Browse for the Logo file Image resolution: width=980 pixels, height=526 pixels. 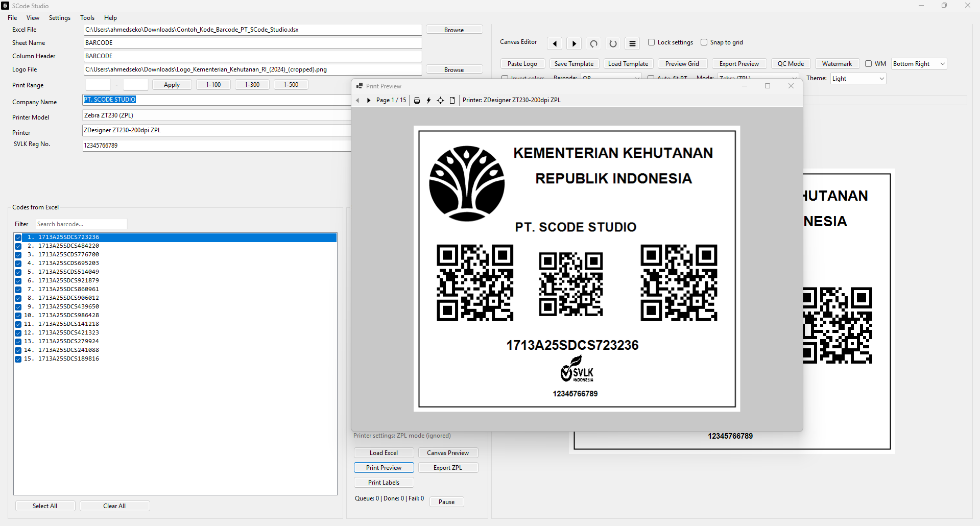pyautogui.click(x=454, y=69)
